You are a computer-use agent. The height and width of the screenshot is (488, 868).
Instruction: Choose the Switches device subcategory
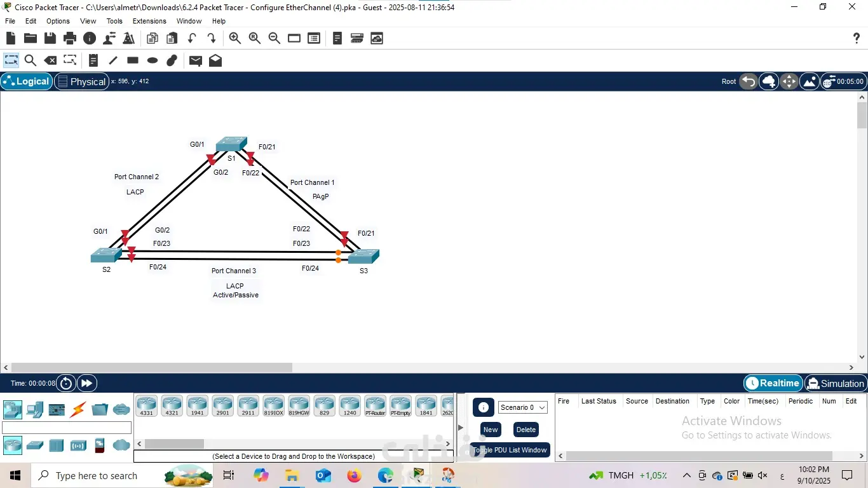click(x=35, y=445)
